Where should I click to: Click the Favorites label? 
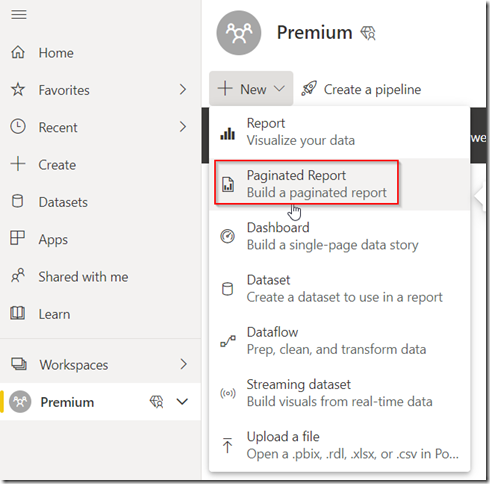(x=64, y=90)
